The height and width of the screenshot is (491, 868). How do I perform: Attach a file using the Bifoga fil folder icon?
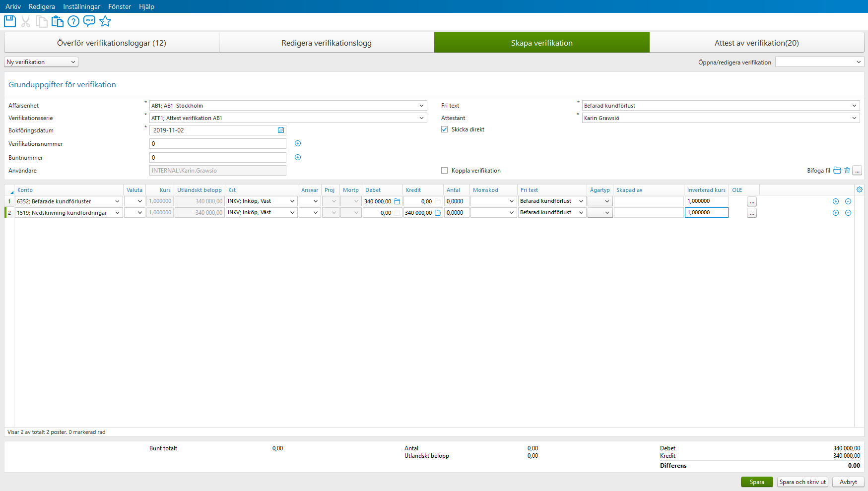pyautogui.click(x=837, y=170)
